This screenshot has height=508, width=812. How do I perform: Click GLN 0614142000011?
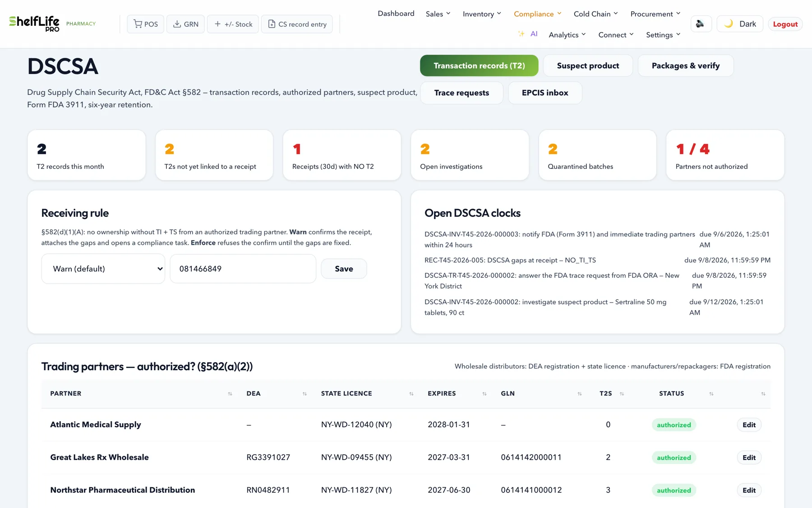coord(531,457)
